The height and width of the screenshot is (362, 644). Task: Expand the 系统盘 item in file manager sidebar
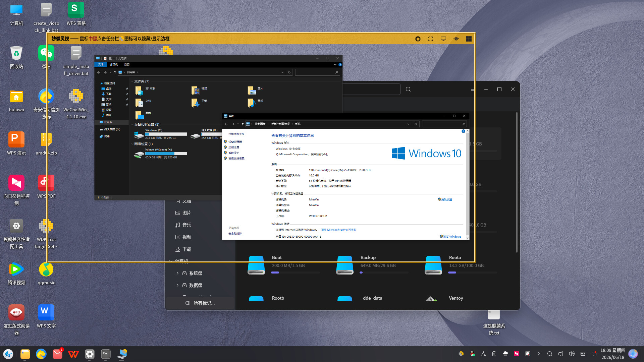coord(177,273)
